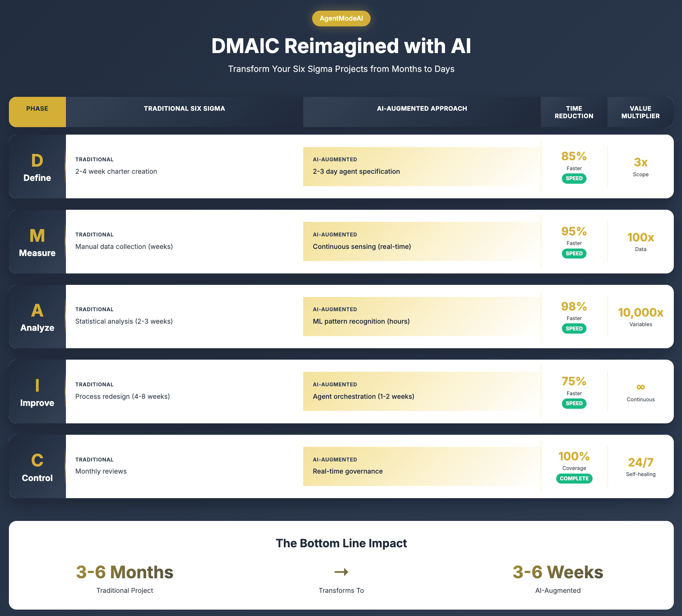Click the Traditional Project caption
682x616 pixels.
(125, 590)
